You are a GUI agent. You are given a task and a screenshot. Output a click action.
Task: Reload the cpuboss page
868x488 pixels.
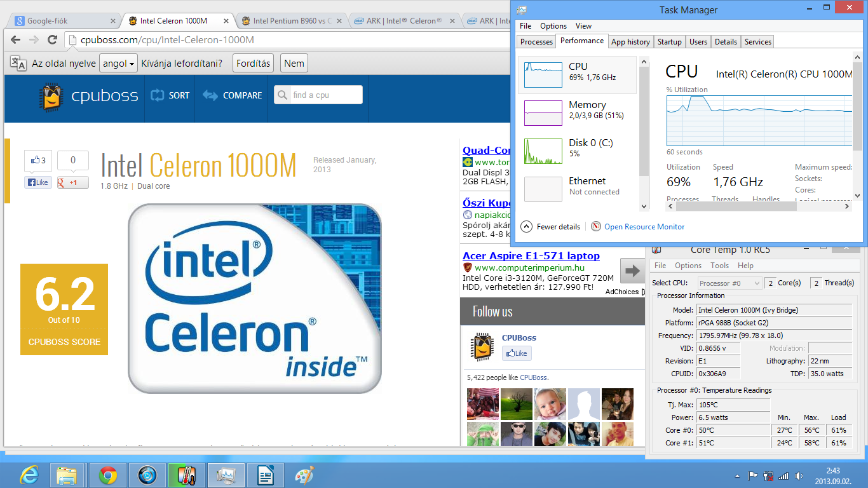coord(53,39)
